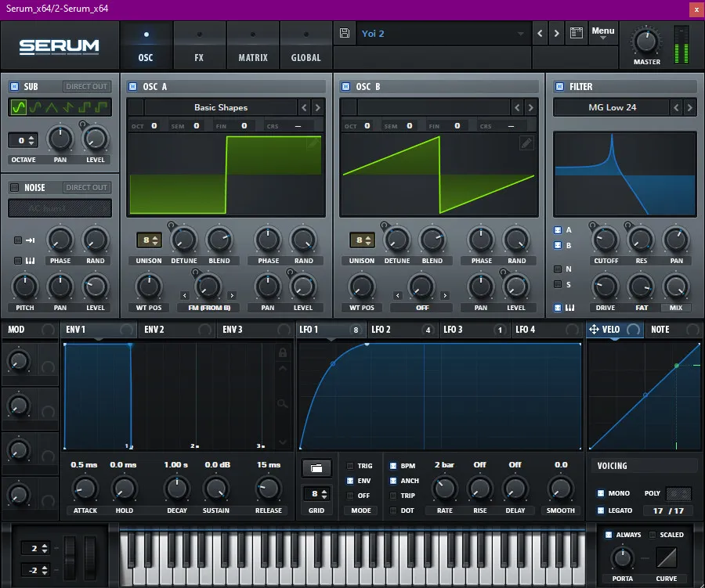Select the LFO 2 tab
Image resolution: width=705 pixels, height=588 pixels.
381,330
